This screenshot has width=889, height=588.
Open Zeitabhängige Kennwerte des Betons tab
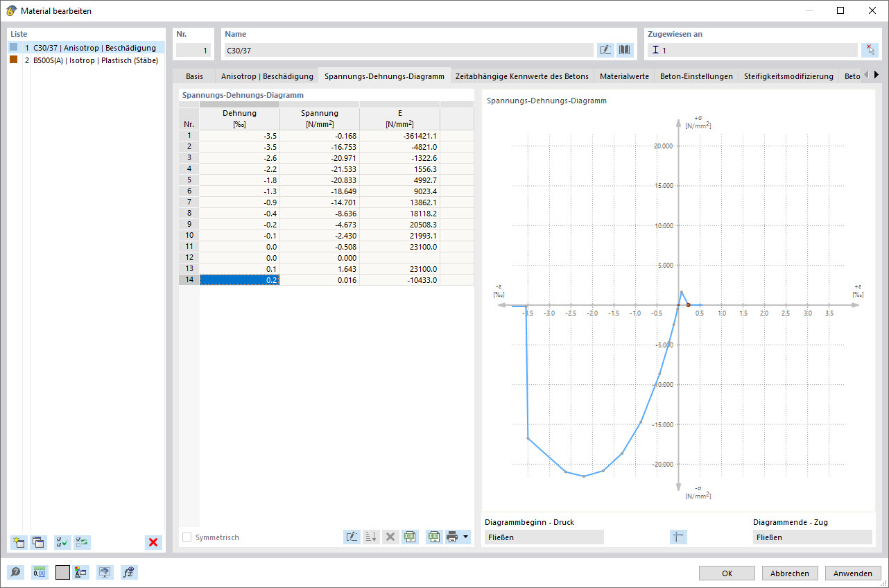point(521,76)
